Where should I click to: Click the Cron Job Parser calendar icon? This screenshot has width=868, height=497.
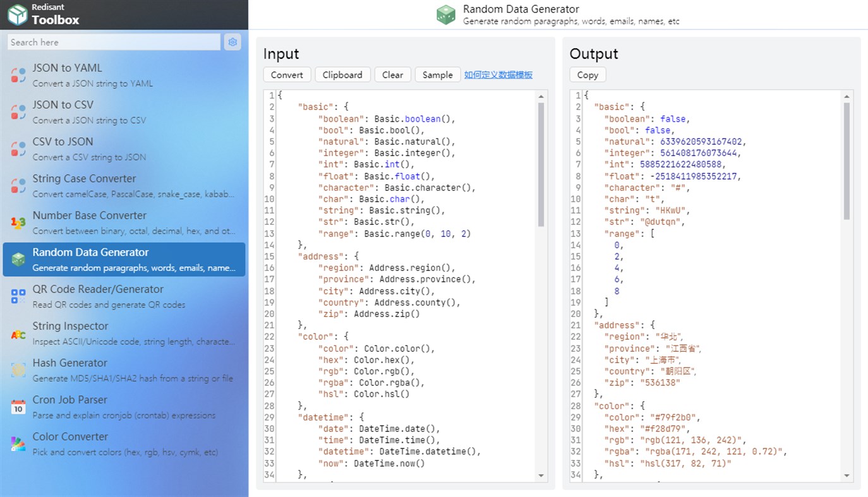[18, 407]
